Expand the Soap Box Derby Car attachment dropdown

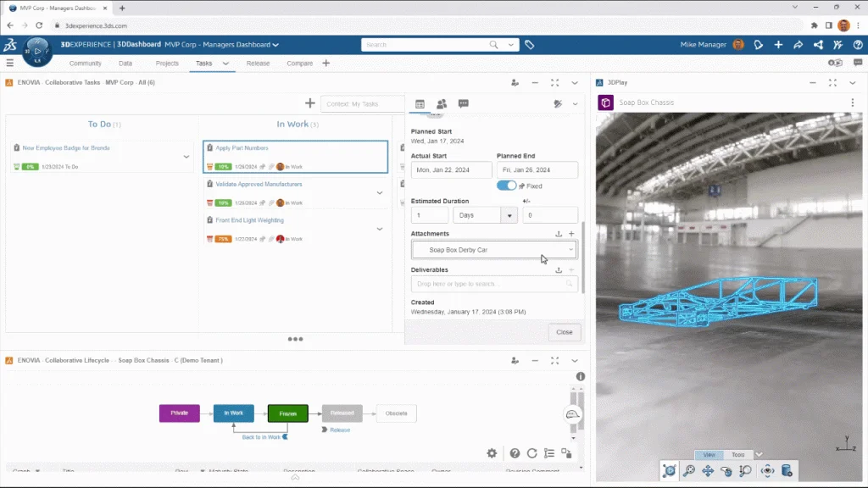[571, 250]
